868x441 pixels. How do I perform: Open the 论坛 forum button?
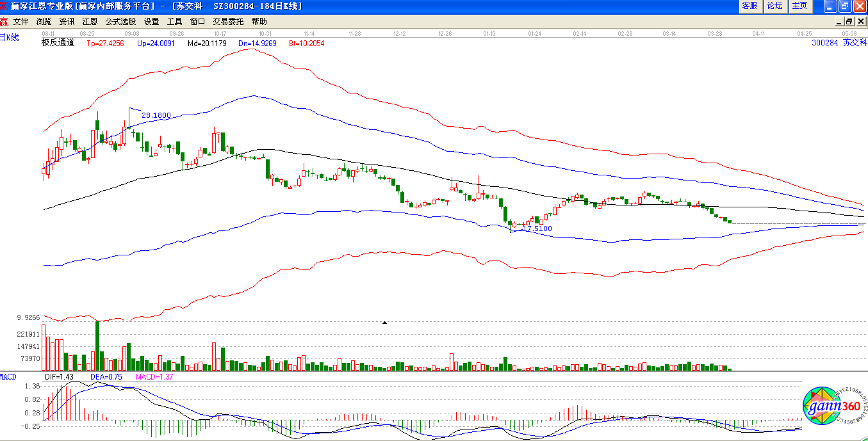tap(775, 6)
